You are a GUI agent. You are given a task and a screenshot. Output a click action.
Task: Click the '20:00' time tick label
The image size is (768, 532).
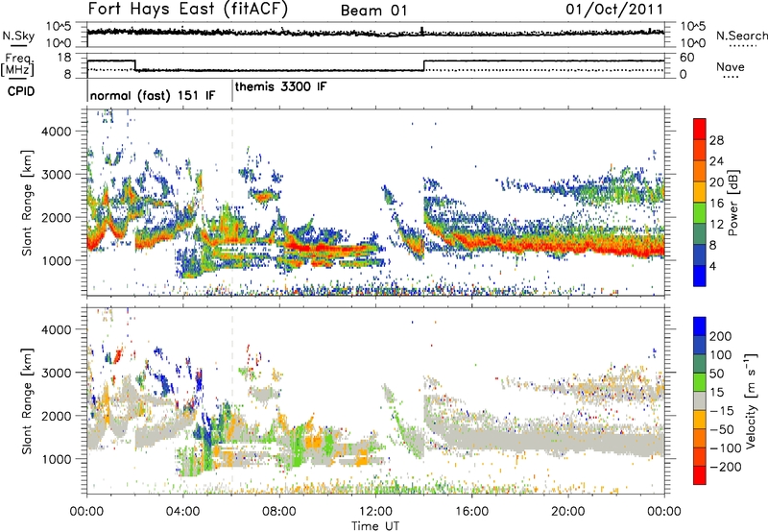click(567, 512)
